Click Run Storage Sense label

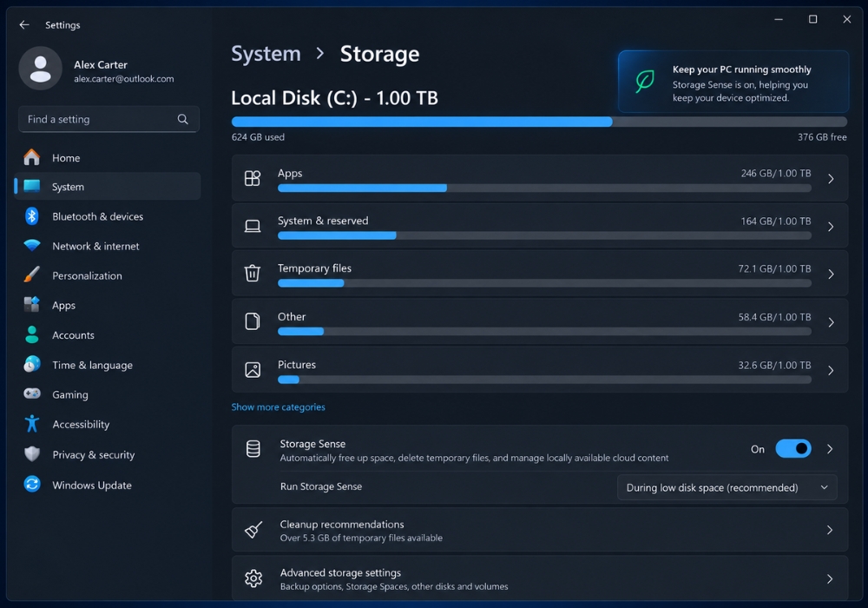click(321, 486)
